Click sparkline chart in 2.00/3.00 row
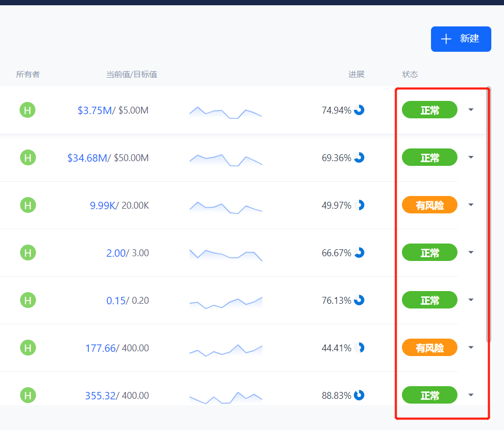The width and height of the screenshot is (504, 430). [x=226, y=255]
